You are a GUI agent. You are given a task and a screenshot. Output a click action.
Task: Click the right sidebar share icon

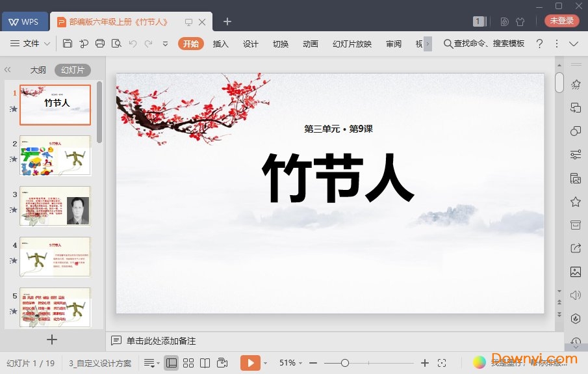[576, 248]
